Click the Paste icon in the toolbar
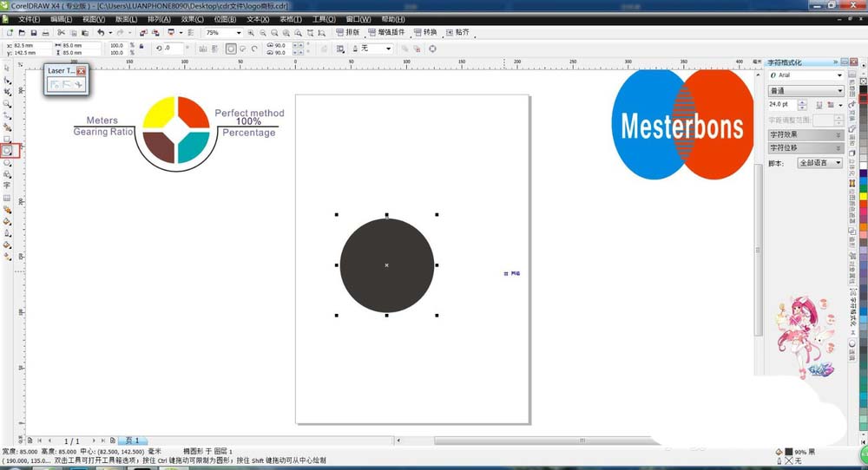Image resolution: width=868 pixels, height=470 pixels. [x=85, y=33]
